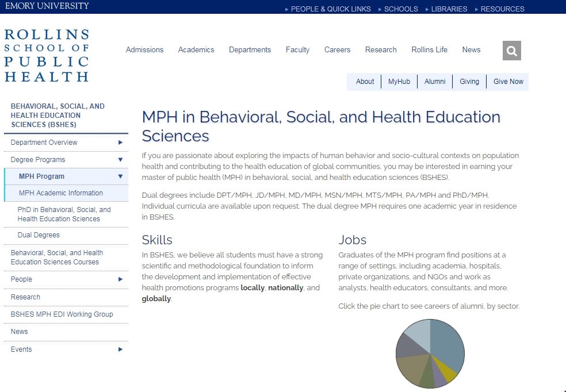Viewport: 566px width, 392px height.
Task: Go to the Departments menu item
Action: click(x=250, y=50)
